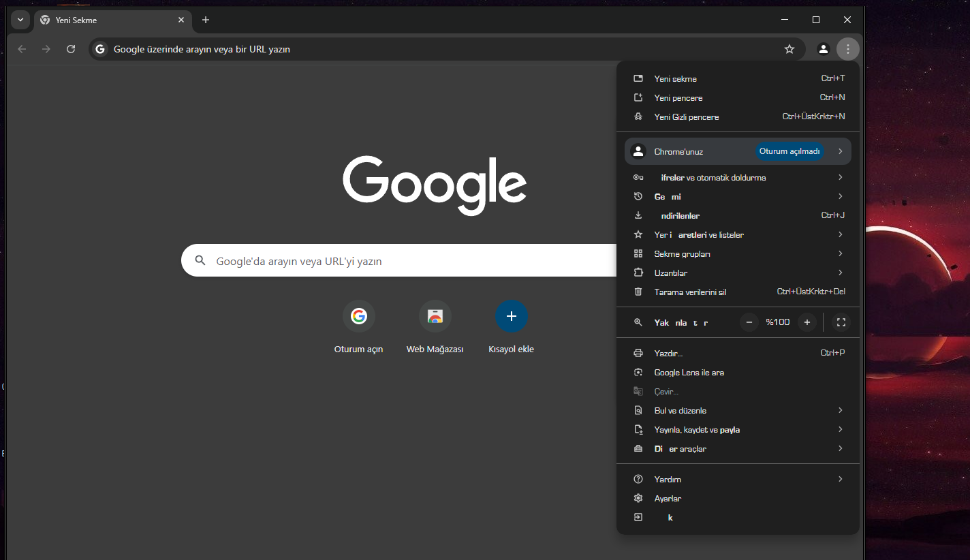970x560 pixels.
Task: Add a shortcut via Kısayol ekle
Action: (x=511, y=328)
